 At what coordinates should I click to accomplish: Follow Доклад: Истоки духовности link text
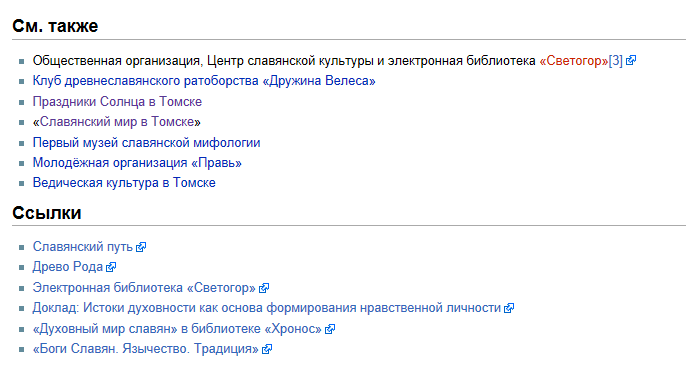pyautogui.click(x=267, y=308)
